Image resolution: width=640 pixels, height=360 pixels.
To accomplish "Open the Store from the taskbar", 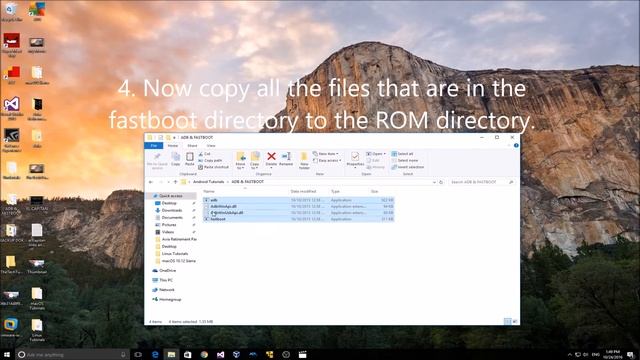I will point(188,355).
